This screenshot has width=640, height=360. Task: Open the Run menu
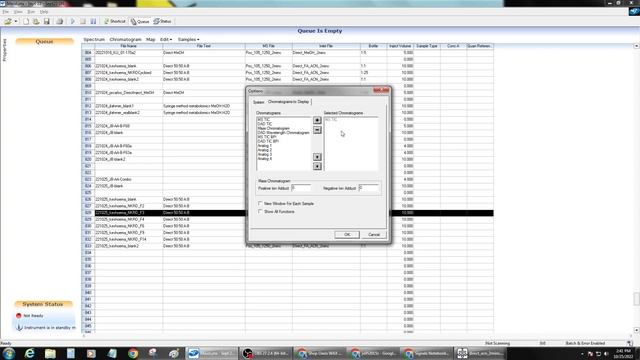tap(31, 12)
